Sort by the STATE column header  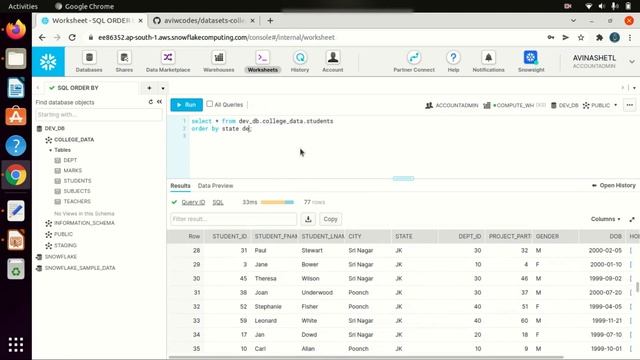pyautogui.click(x=414, y=236)
